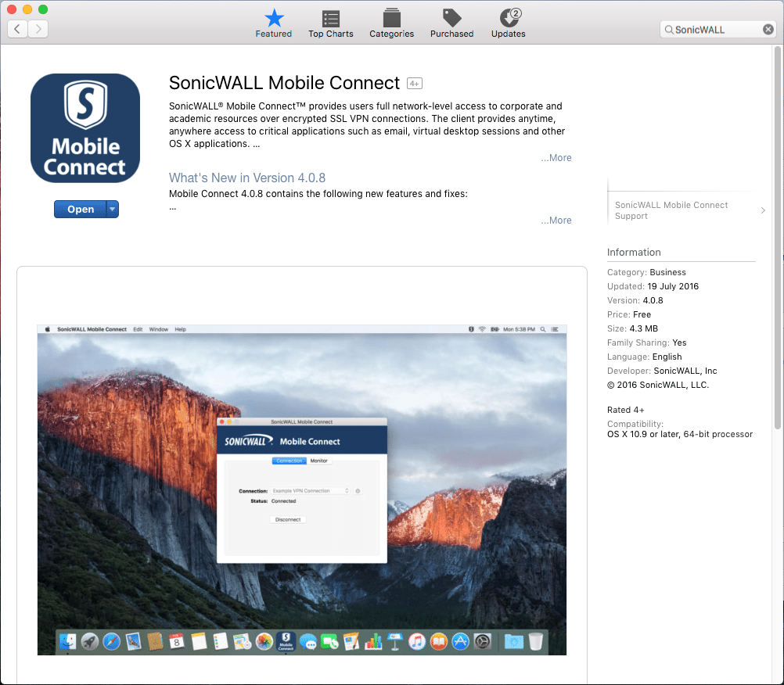This screenshot has height=685, width=784.
Task: Go to the Top Charts section
Action: (330, 23)
